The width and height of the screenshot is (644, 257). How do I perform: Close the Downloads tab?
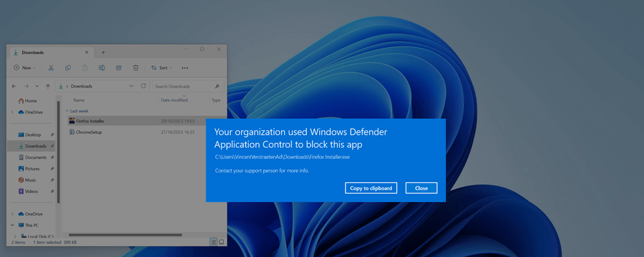[x=86, y=52]
